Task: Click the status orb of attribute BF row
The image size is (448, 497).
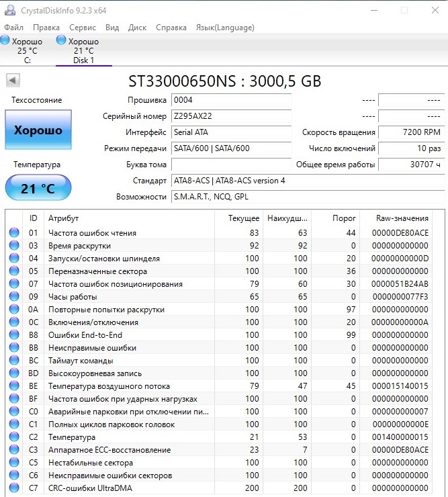Action: 14,398
